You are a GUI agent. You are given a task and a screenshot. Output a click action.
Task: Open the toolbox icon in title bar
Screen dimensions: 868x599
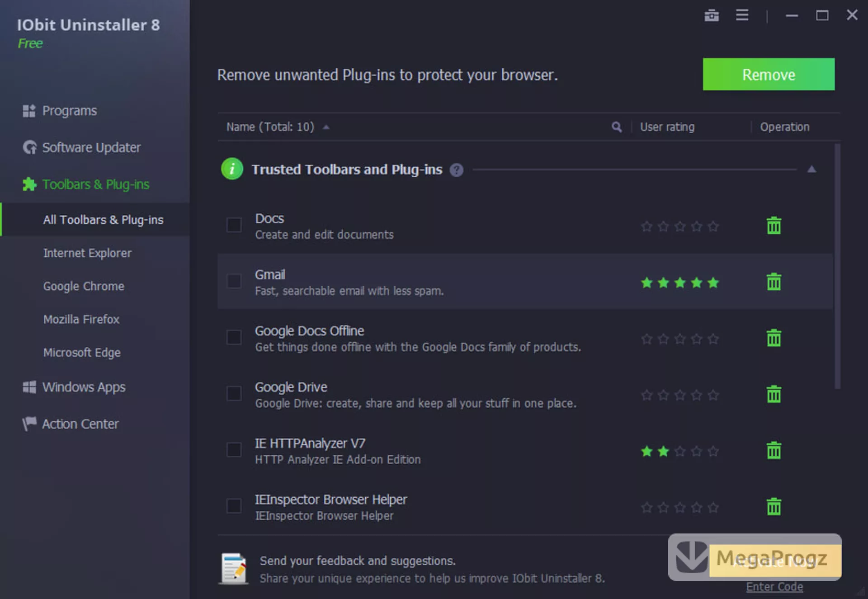[711, 15]
